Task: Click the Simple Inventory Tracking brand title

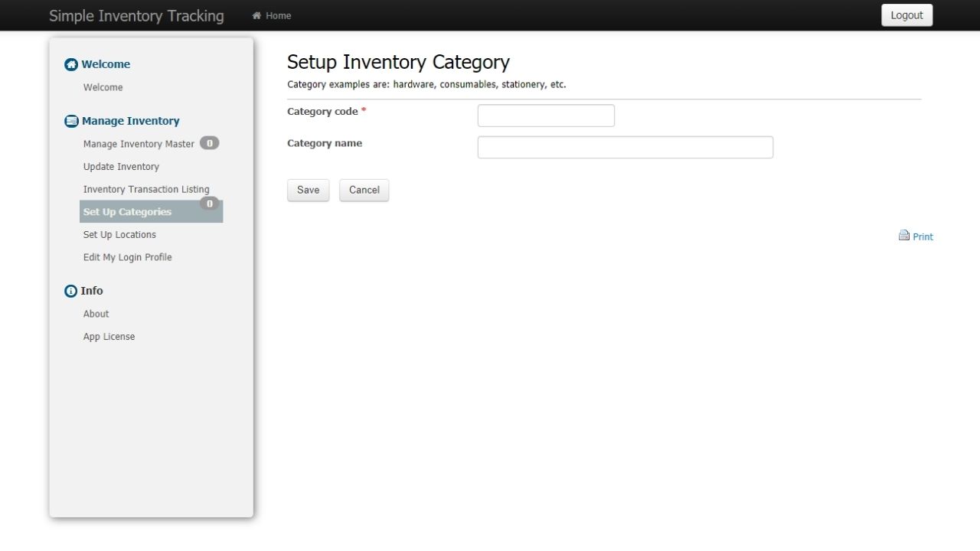Action: (x=136, y=15)
